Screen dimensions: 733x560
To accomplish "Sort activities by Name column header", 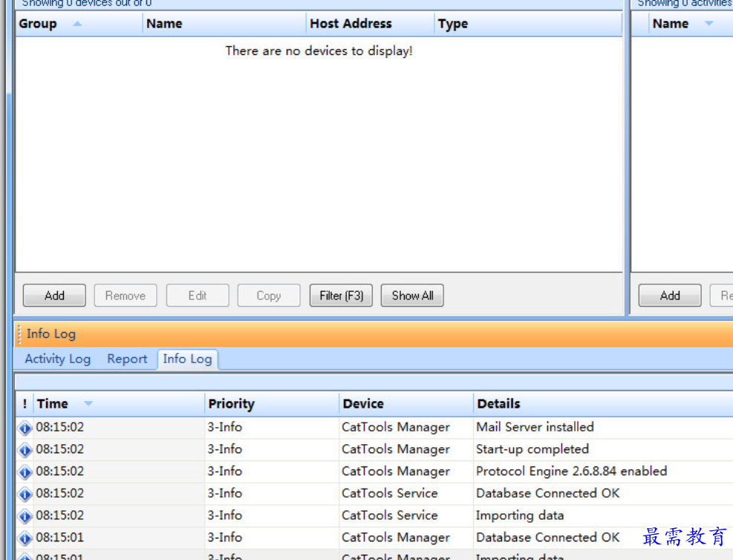I will pyautogui.click(x=691, y=24).
